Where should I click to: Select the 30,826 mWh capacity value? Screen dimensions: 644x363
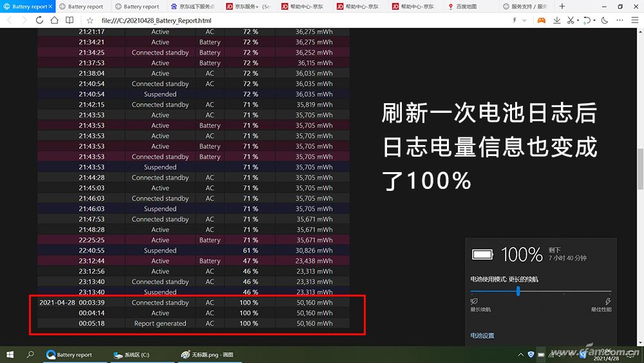point(314,250)
